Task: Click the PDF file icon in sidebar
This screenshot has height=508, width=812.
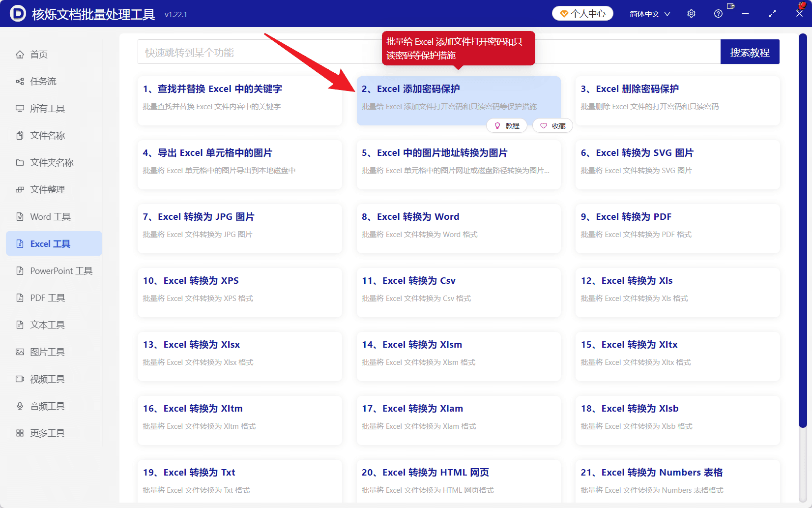Action: [x=20, y=298]
